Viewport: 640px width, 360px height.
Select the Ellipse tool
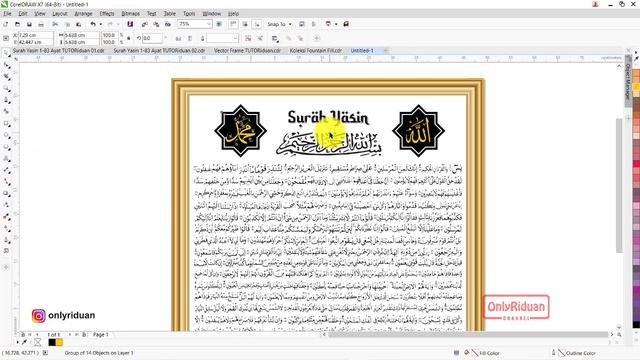pyautogui.click(x=6, y=135)
